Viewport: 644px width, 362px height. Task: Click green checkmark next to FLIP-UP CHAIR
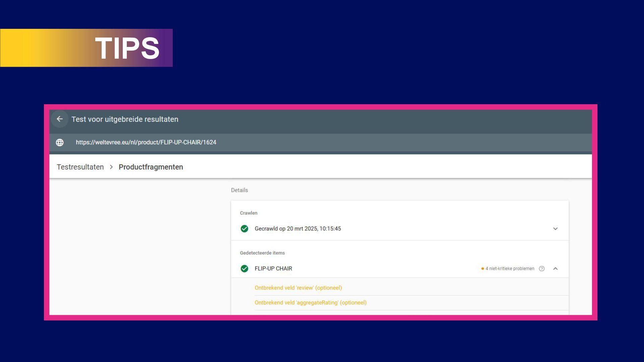tap(245, 268)
